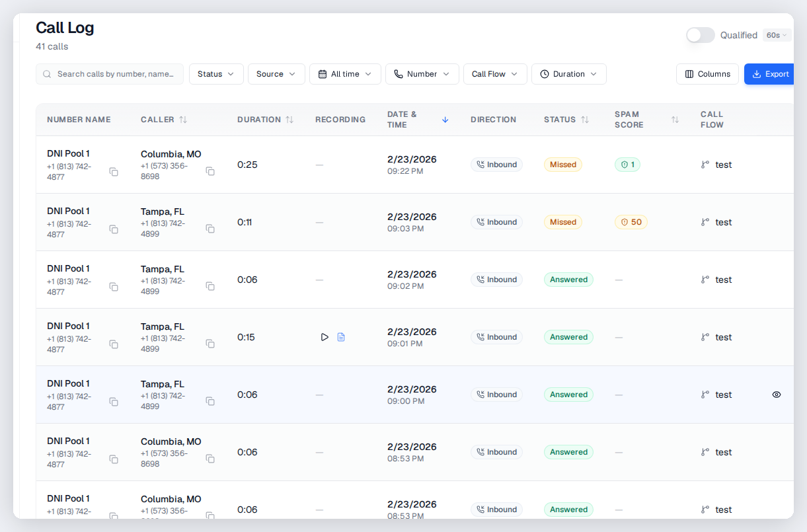807x532 pixels.
Task: Enable the Qualified calls toggle
Action: [x=701, y=34]
